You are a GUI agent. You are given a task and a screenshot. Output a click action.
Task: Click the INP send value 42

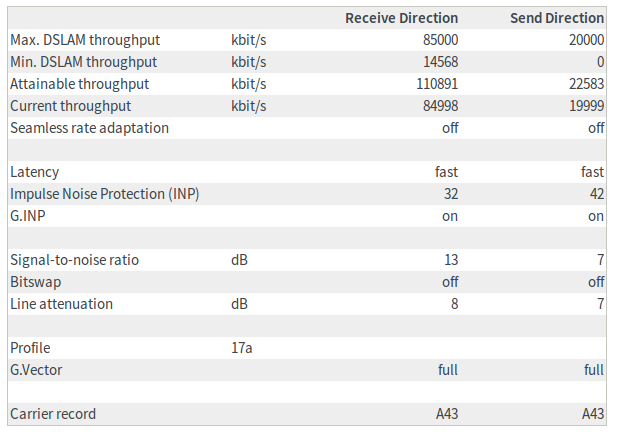[x=596, y=194]
